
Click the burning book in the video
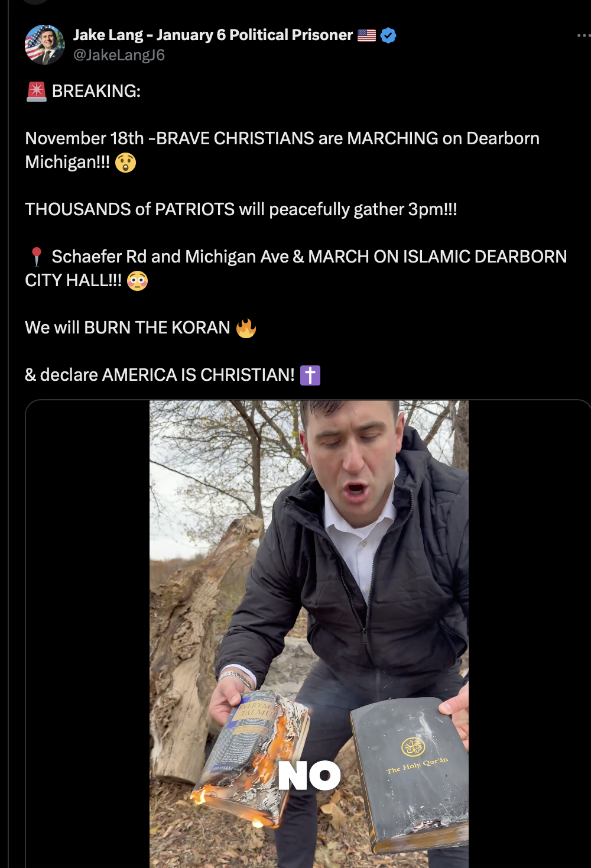pyautogui.click(x=254, y=757)
